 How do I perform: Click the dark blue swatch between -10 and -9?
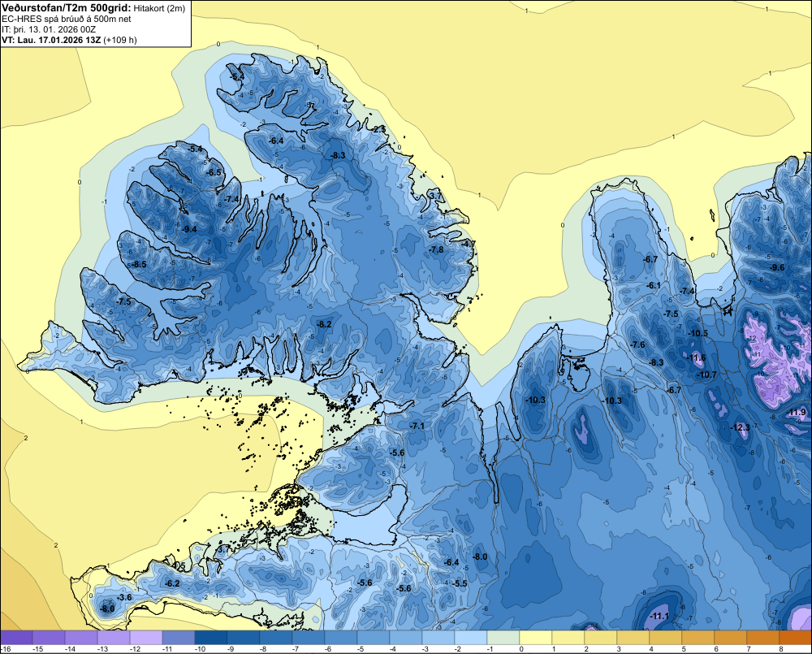[x=211, y=638]
